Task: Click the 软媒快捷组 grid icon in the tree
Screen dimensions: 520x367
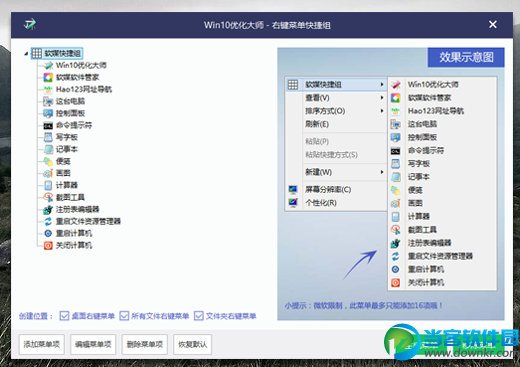Action: (x=37, y=53)
